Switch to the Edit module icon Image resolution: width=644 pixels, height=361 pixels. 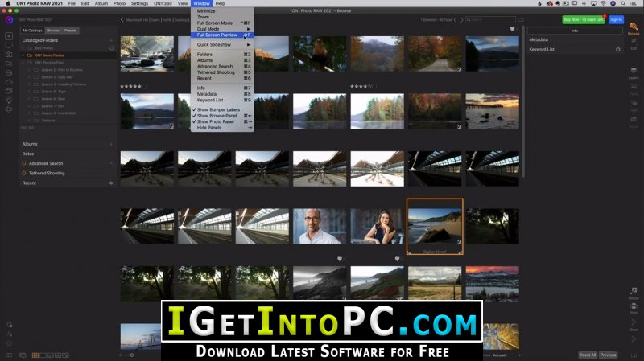tap(634, 44)
